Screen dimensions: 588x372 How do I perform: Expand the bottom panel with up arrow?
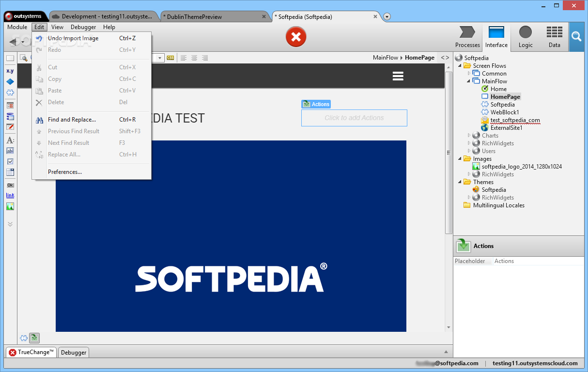pos(446,352)
